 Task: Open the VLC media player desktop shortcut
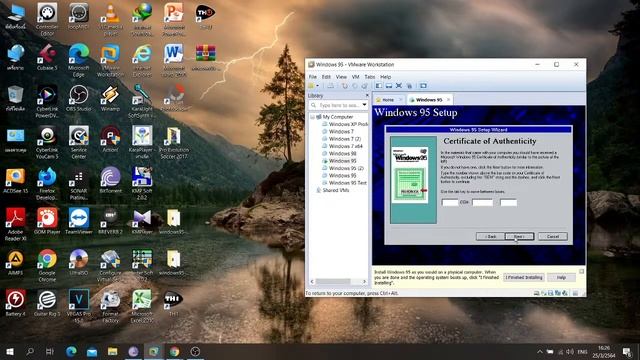click(x=110, y=19)
